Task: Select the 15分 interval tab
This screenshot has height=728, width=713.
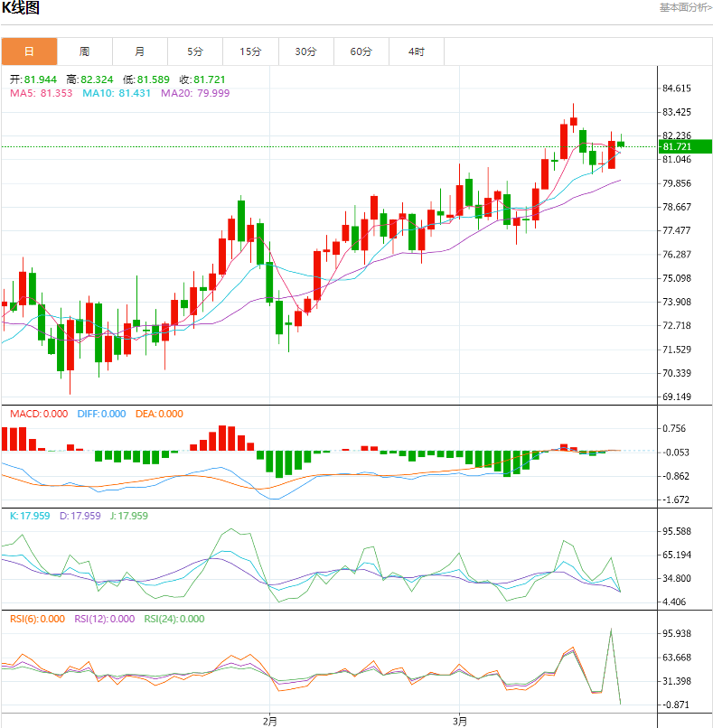Action: tap(250, 51)
